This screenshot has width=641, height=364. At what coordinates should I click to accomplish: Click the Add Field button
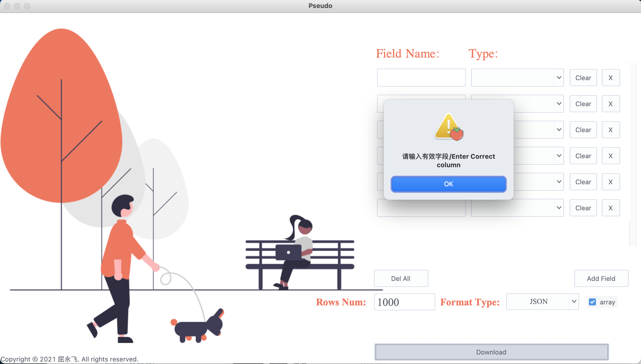pos(601,278)
